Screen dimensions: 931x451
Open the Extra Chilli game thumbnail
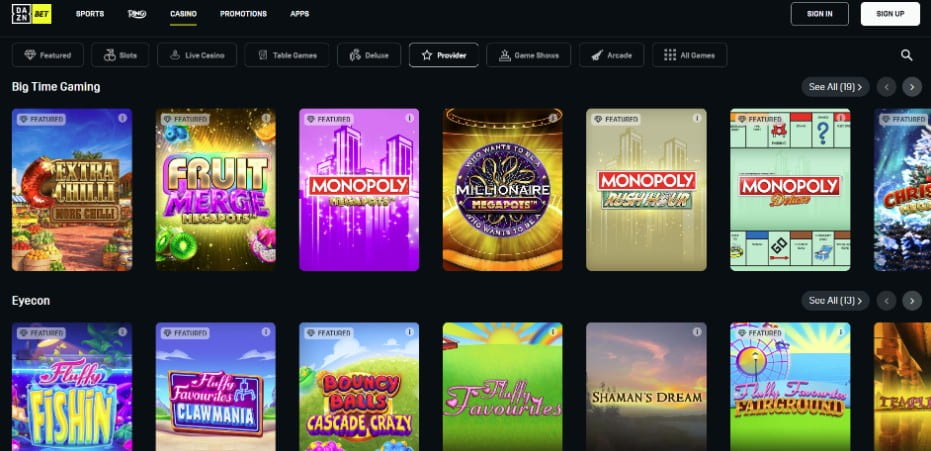72,189
